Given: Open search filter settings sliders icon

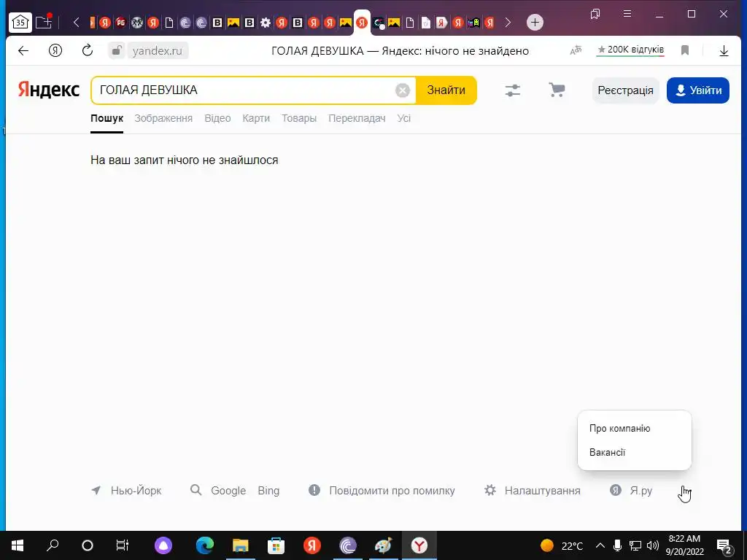Looking at the screenshot, I should (x=513, y=90).
